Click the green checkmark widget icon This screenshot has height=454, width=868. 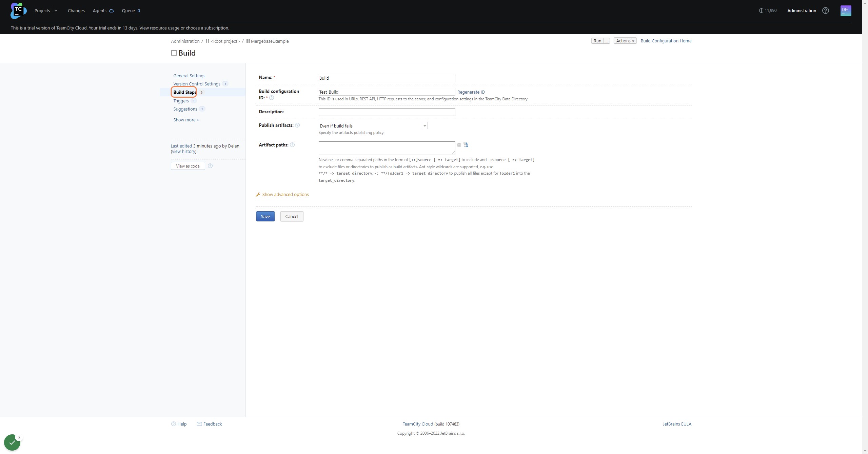[12, 442]
